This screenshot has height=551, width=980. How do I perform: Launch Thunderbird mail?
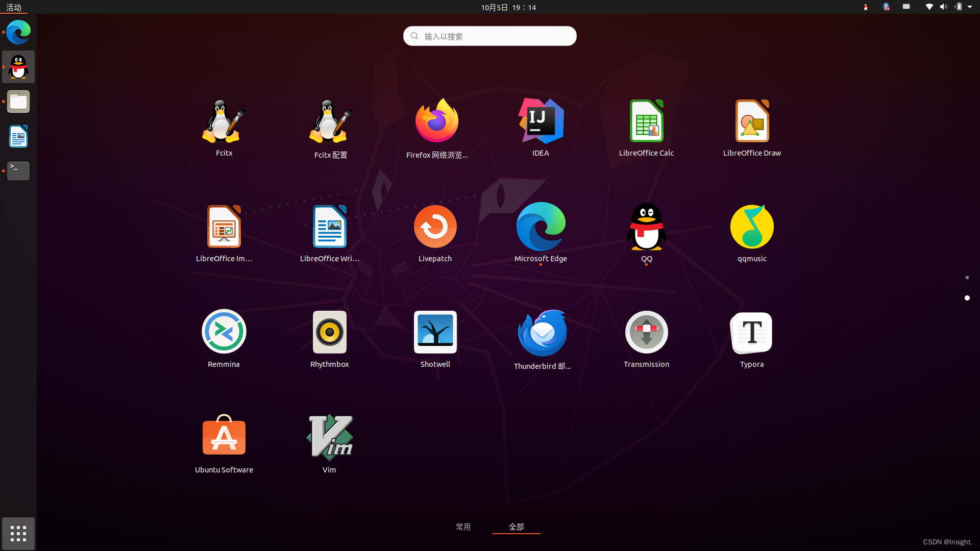click(542, 340)
